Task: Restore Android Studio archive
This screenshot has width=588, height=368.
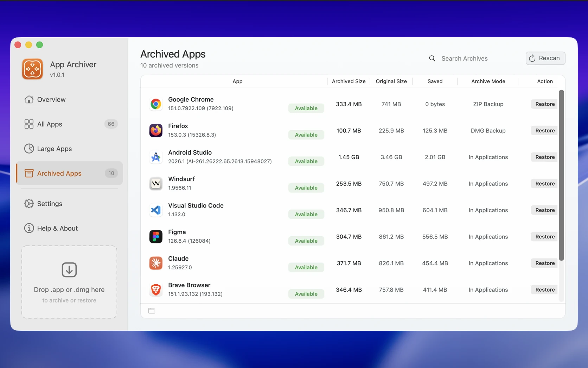Action: pyautogui.click(x=545, y=157)
